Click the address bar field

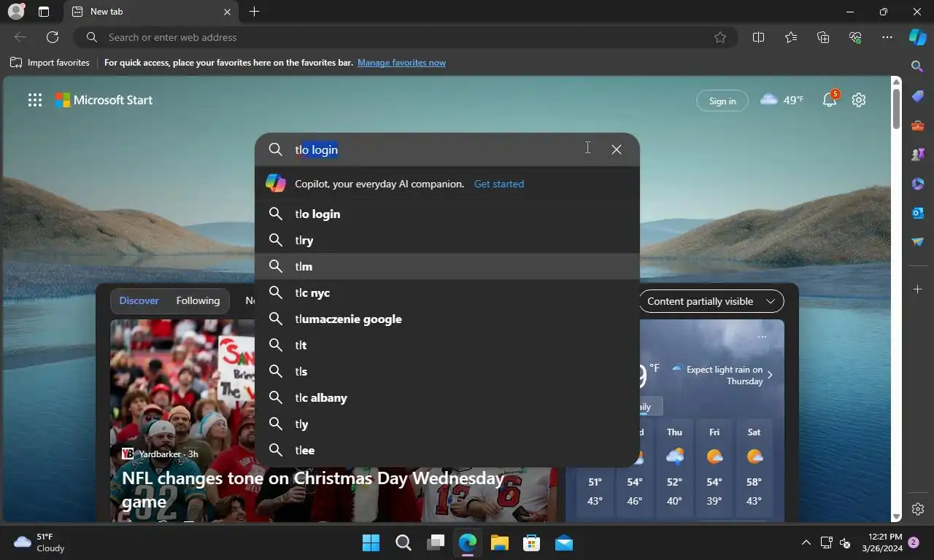pos(405,37)
